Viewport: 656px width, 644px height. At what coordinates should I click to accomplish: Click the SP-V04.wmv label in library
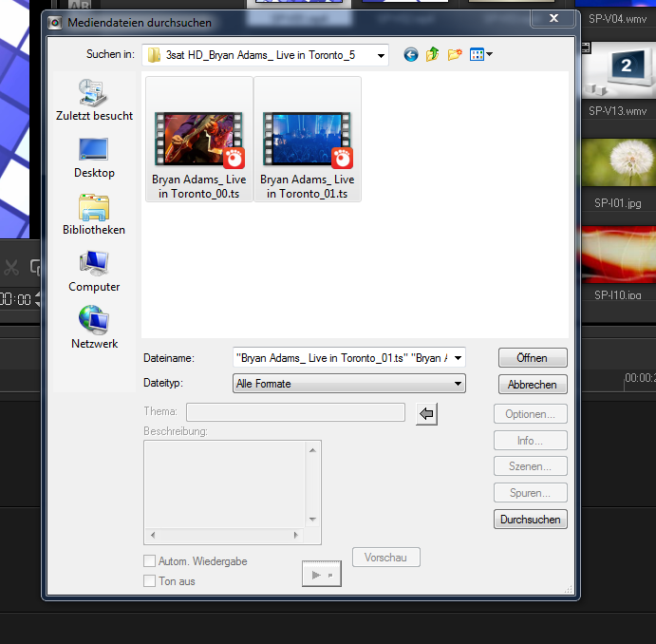617,19
